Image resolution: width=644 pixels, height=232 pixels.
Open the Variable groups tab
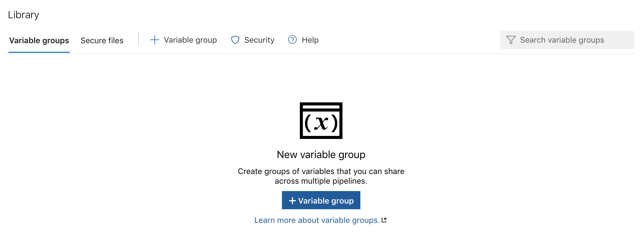(39, 40)
